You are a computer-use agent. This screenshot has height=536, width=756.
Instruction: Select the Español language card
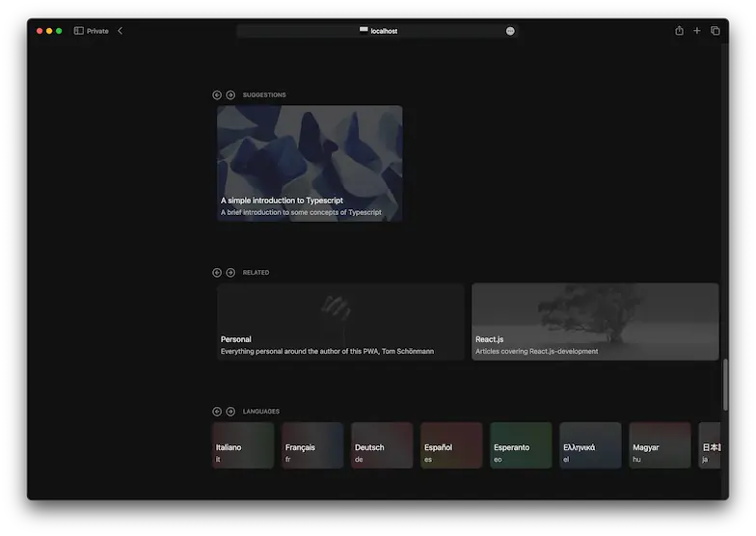[x=451, y=445]
